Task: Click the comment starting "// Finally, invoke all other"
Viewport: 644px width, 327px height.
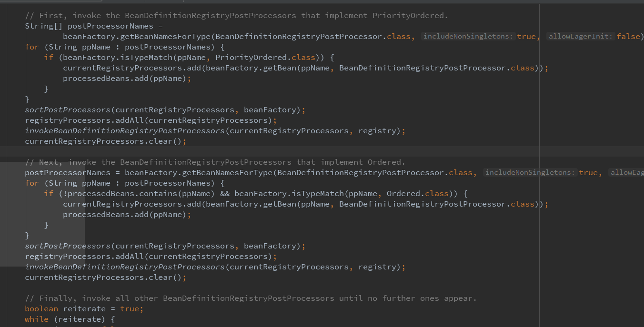Action: 251,298
